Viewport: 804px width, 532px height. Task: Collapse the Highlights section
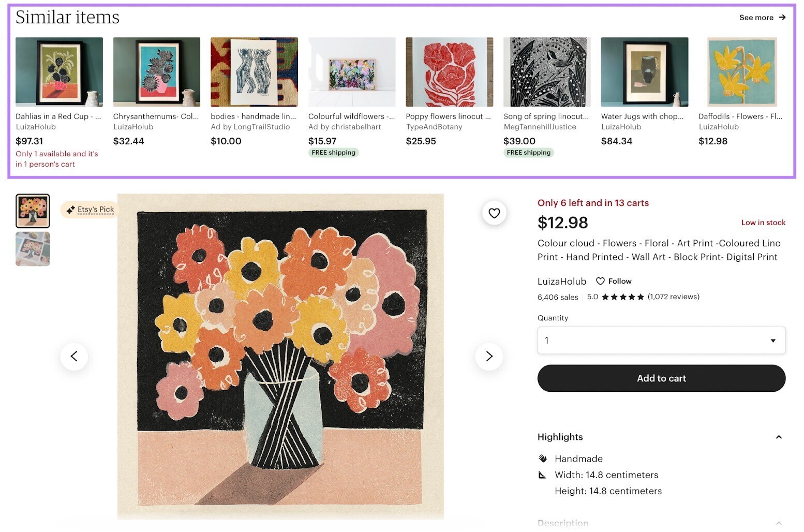(x=779, y=437)
